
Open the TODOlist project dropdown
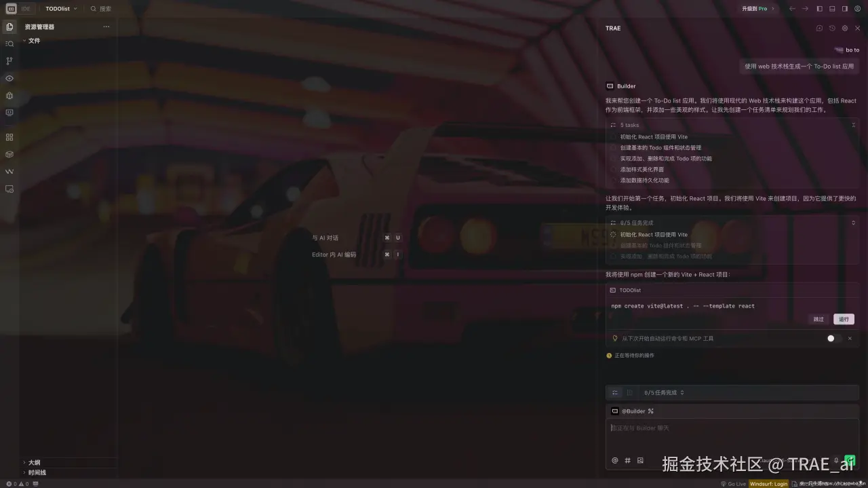[x=61, y=9]
